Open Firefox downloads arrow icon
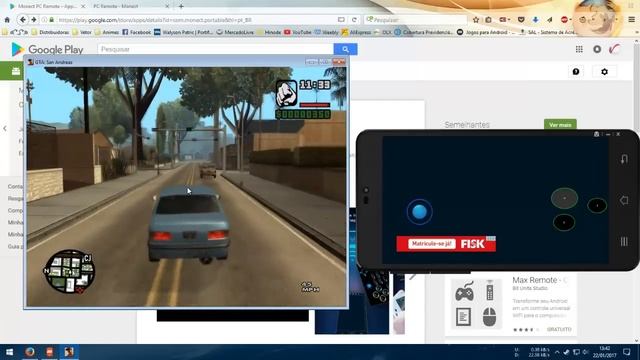This screenshot has height=360, width=640. (x=535, y=20)
